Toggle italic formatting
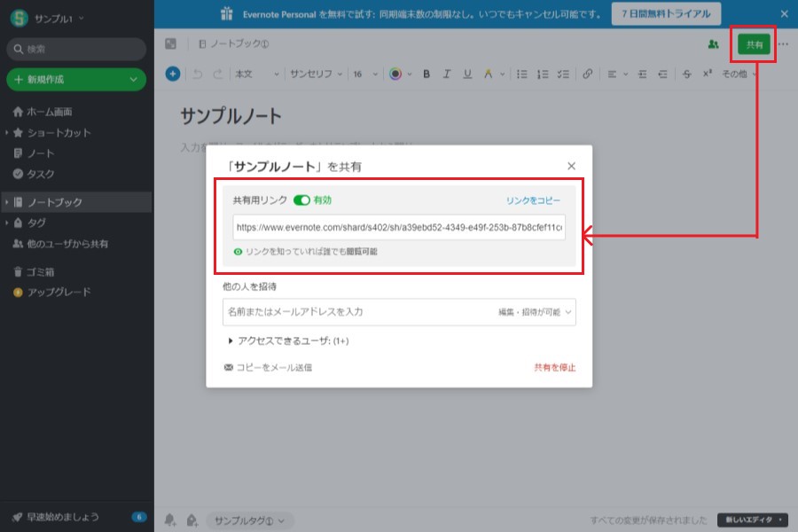 click(x=447, y=74)
